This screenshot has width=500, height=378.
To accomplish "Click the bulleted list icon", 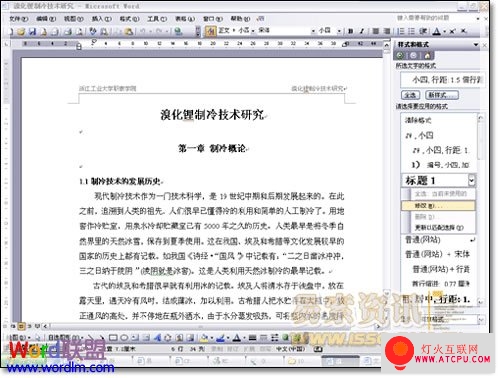I will point(412,31).
